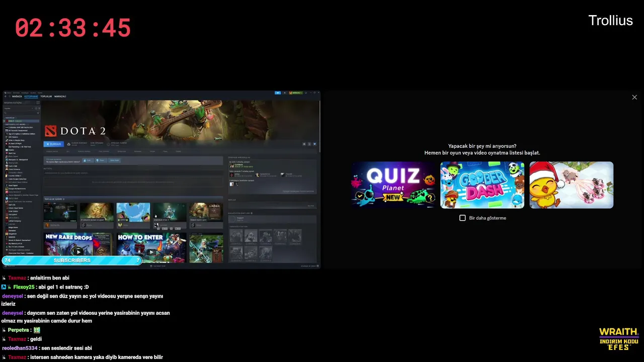Image resolution: width=644 pixels, height=362 pixels.
Task: Click Flexoy25 username in chat overlay
Action: click(x=24, y=287)
